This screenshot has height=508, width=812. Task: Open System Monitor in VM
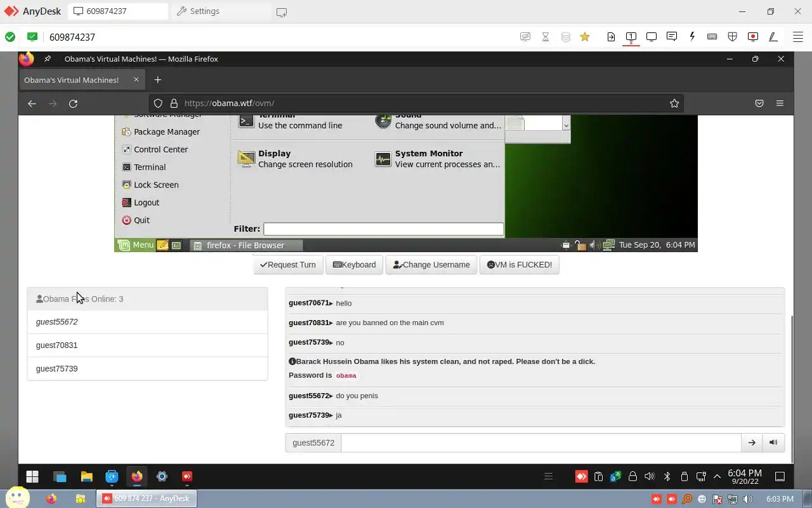[x=437, y=159]
